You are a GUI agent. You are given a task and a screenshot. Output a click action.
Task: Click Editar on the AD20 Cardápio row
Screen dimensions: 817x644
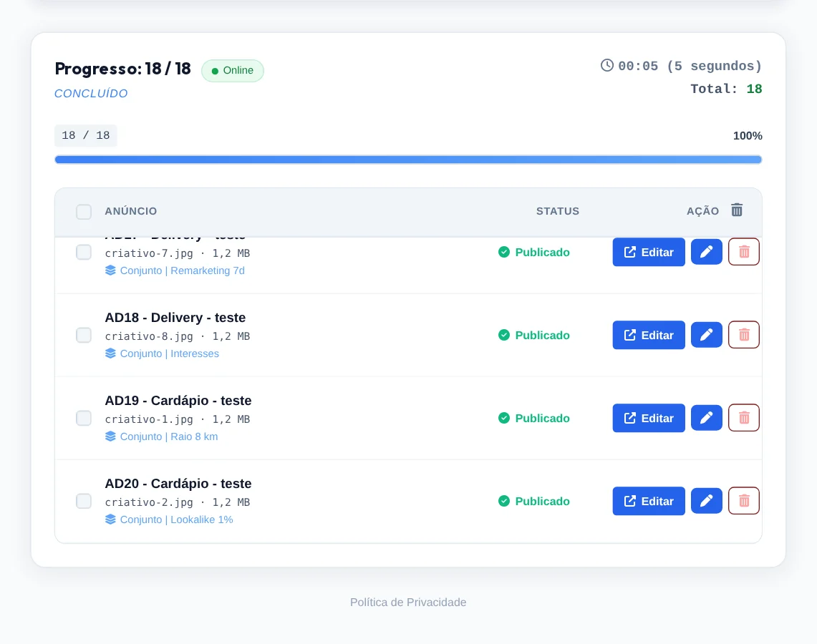coord(649,501)
